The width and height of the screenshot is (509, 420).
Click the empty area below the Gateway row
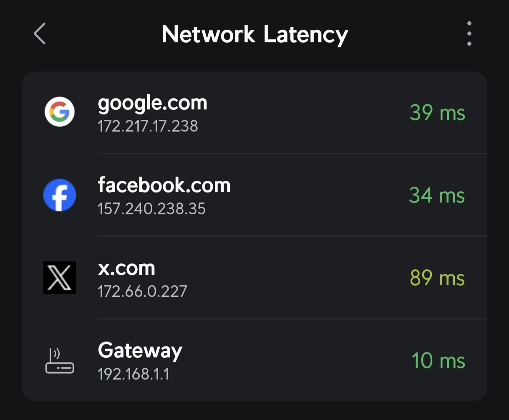click(254, 410)
